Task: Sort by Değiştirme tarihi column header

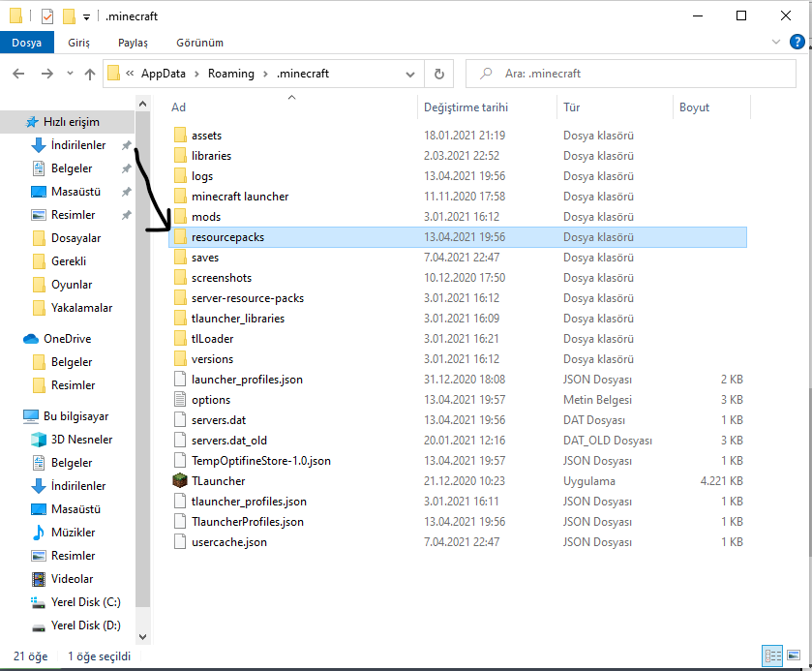Action: tap(466, 107)
